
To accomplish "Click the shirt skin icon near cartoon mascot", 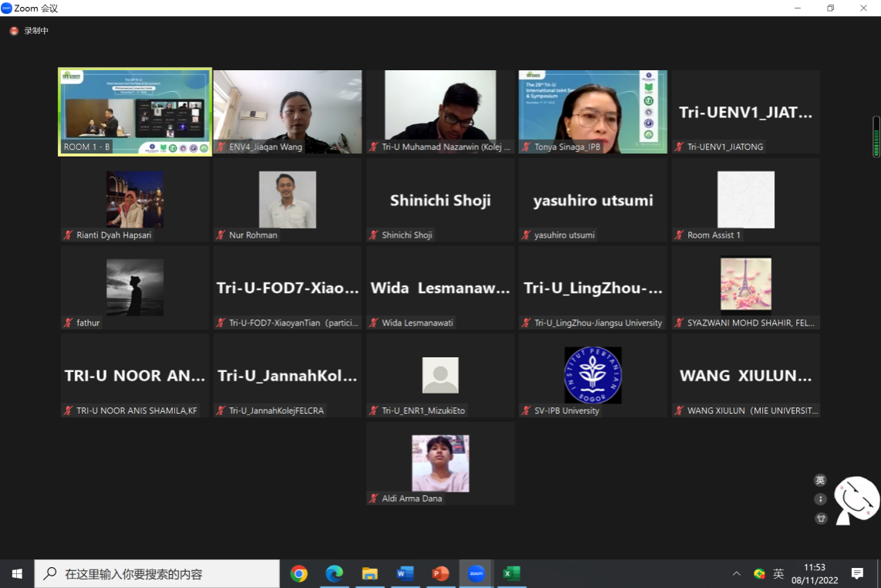I will click(820, 518).
